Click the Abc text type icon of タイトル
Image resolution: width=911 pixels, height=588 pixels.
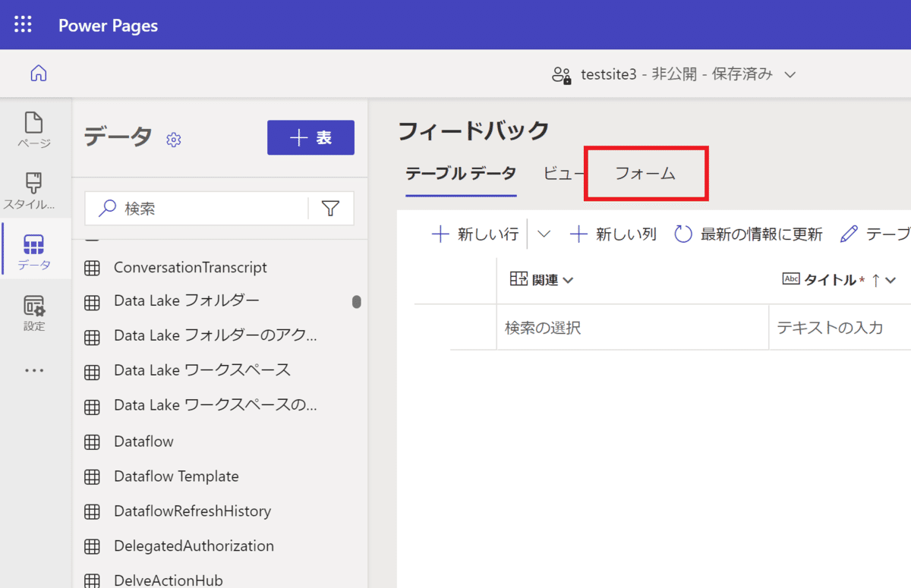click(x=791, y=279)
